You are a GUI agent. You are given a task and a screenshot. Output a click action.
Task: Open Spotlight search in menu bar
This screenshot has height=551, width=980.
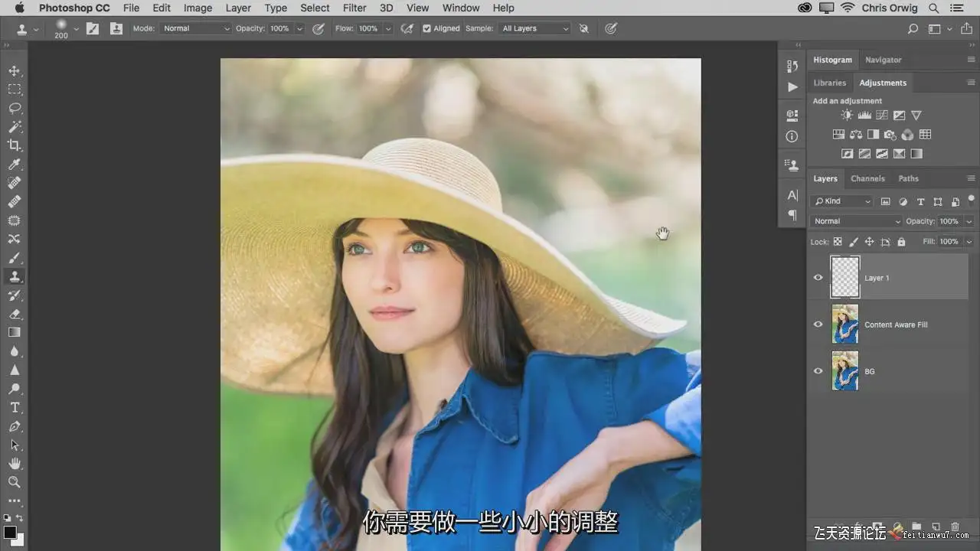(933, 8)
